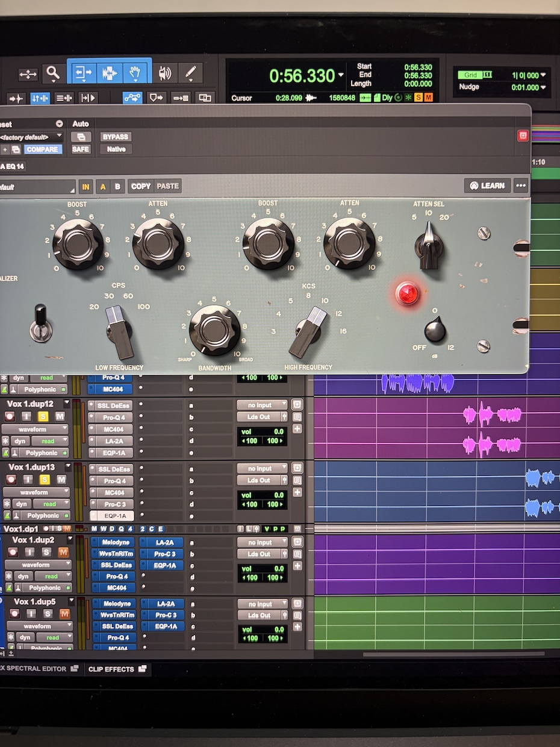560x747 pixels.
Task: Select the Zoomer magnifying glass tool
Action: pyautogui.click(x=54, y=73)
